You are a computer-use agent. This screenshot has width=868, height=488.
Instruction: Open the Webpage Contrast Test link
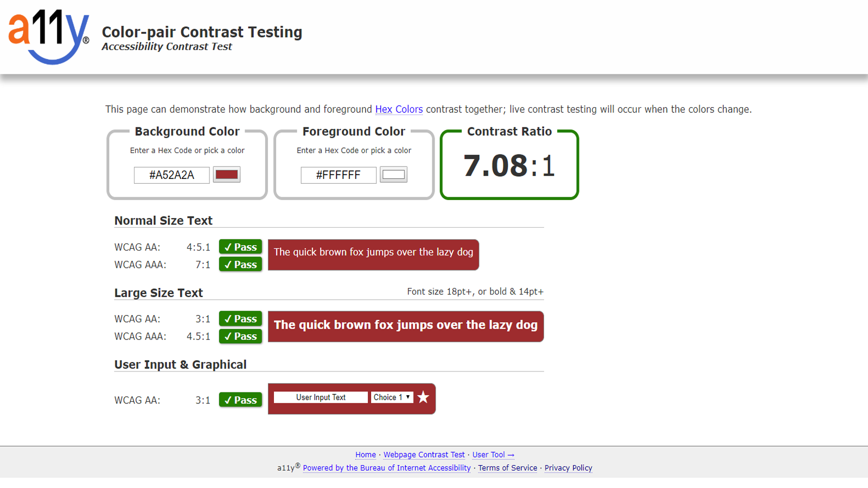coord(424,455)
